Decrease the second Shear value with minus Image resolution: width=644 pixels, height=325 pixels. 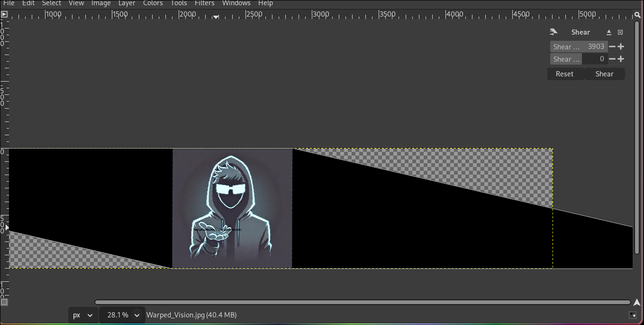(612, 59)
